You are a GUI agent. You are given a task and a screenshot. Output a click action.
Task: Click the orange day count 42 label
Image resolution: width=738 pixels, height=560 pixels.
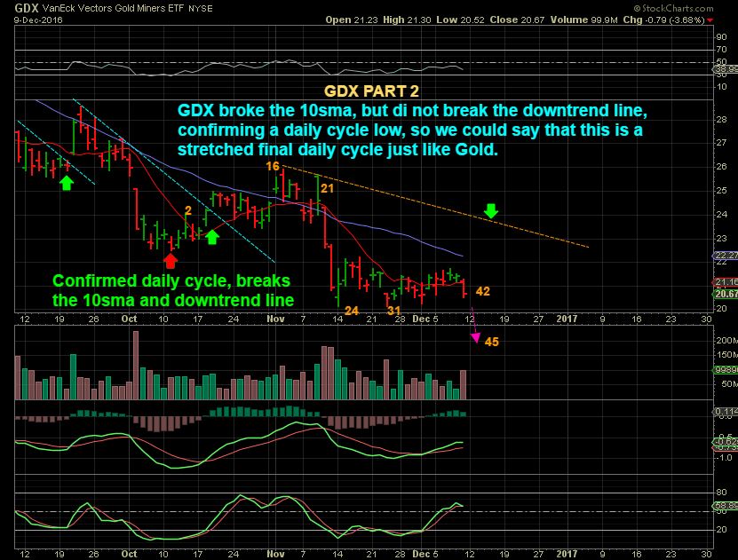(483, 291)
